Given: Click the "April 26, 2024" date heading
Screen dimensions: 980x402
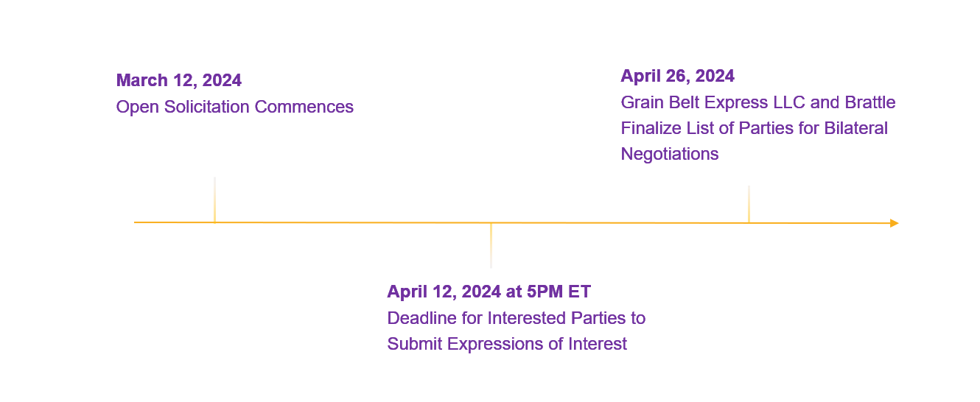Looking at the screenshot, I should point(678,76).
